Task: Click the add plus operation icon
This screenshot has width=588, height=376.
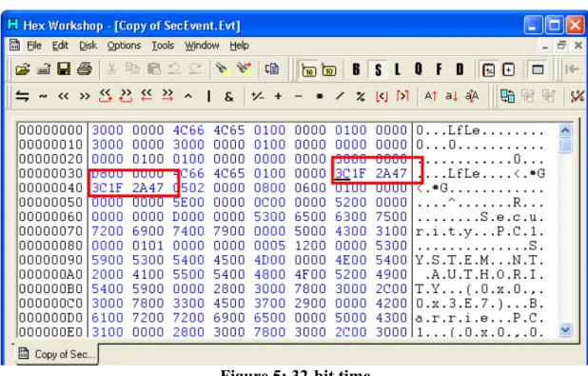Action: click(x=278, y=96)
